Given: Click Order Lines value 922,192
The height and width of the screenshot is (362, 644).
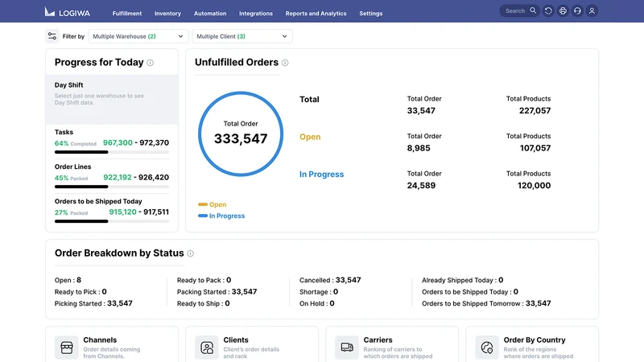Looking at the screenshot, I should point(118,177).
